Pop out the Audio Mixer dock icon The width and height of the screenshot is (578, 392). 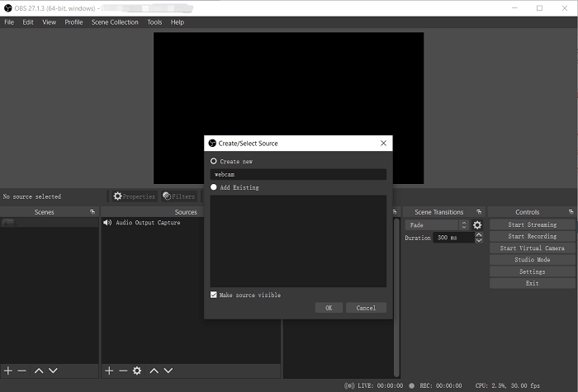(395, 212)
